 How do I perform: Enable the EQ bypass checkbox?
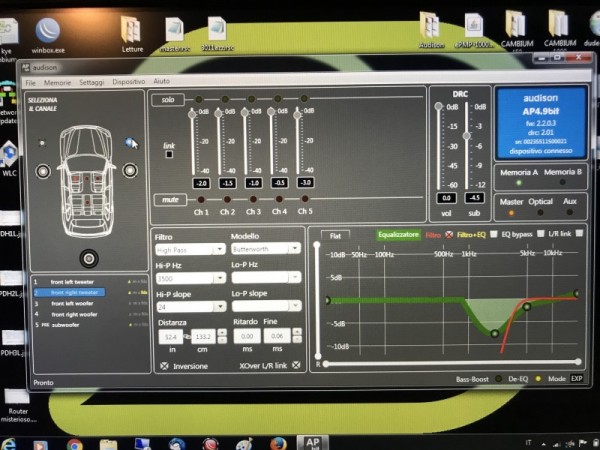[540, 233]
